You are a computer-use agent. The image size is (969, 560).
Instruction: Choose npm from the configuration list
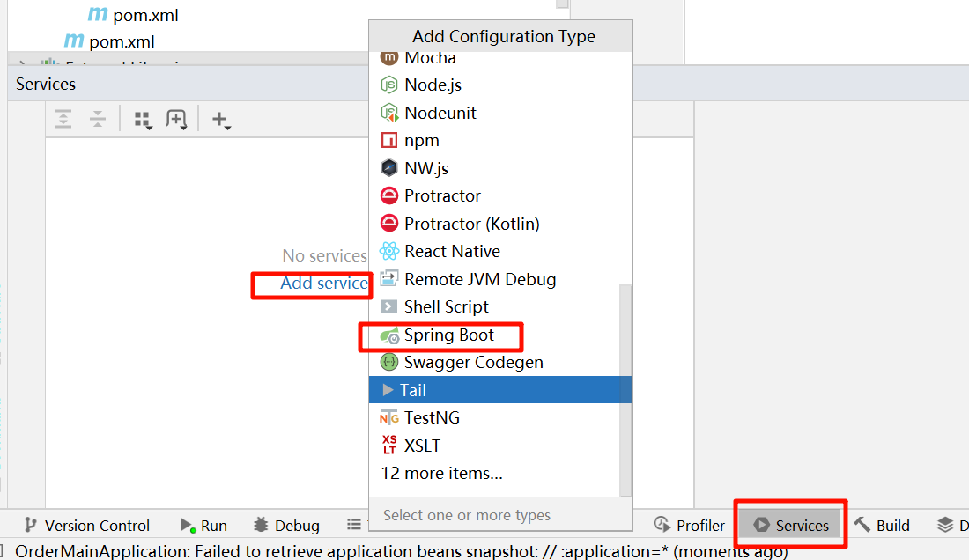point(500,140)
